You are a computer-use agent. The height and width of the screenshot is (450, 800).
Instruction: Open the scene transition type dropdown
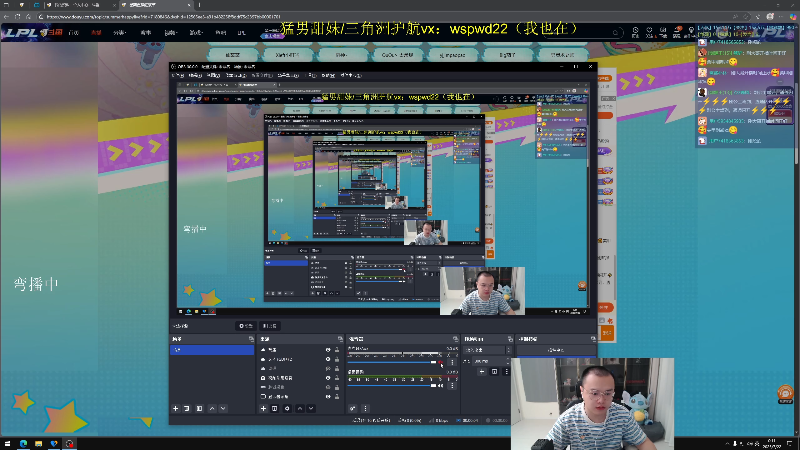coord(487,350)
